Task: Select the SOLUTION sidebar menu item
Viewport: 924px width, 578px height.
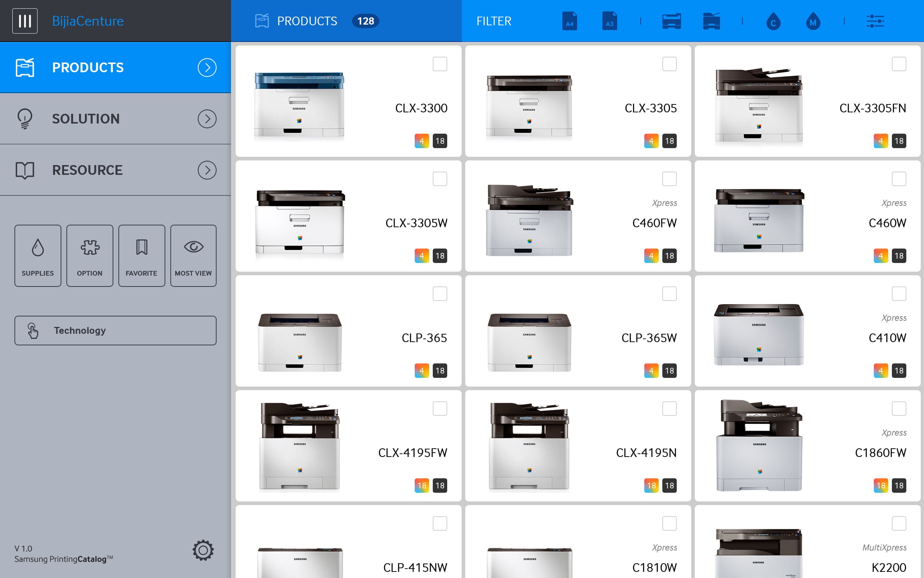Action: (x=115, y=119)
